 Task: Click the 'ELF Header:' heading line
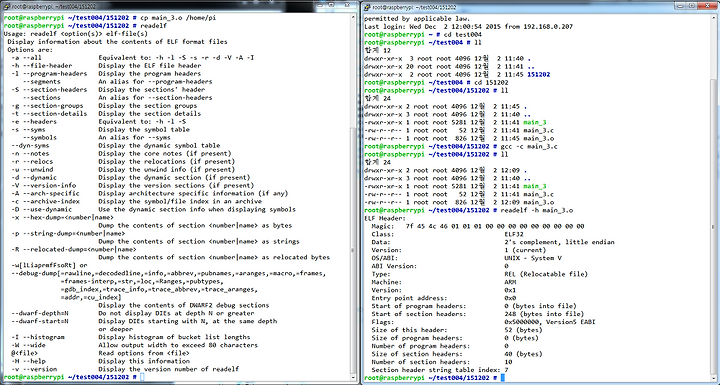[x=385, y=218]
